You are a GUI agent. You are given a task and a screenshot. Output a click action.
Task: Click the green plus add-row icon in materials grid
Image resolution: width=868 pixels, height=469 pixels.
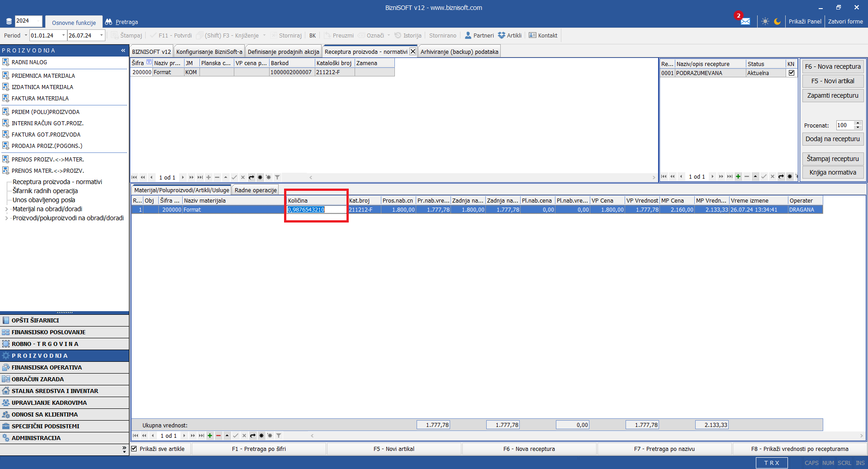coord(210,436)
